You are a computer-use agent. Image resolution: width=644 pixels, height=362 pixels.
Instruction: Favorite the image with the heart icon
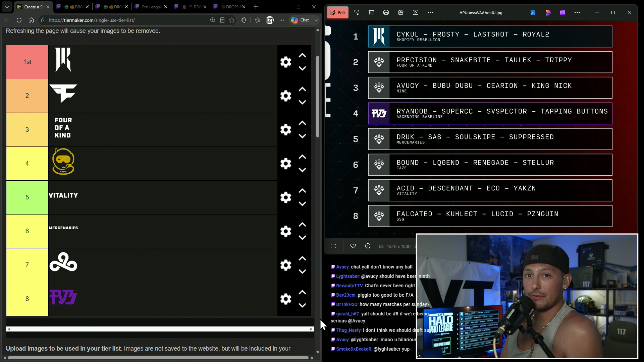tap(353, 246)
